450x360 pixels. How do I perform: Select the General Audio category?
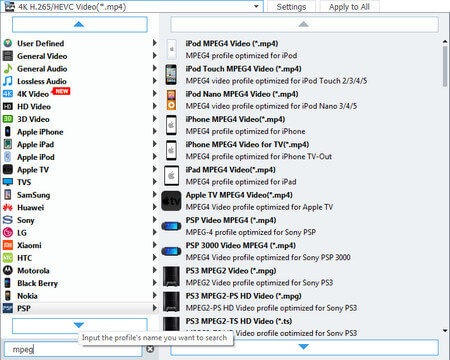[x=80, y=69]
